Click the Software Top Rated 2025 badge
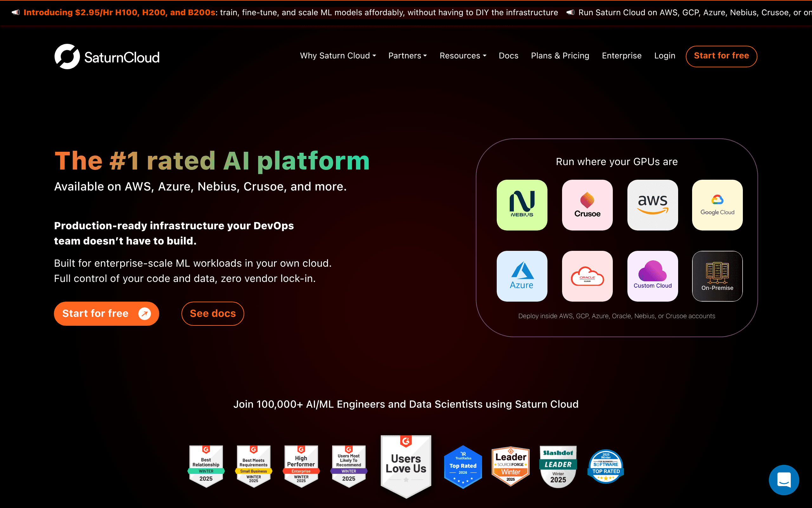Viewport: 812px width, 508px height. 606,467
